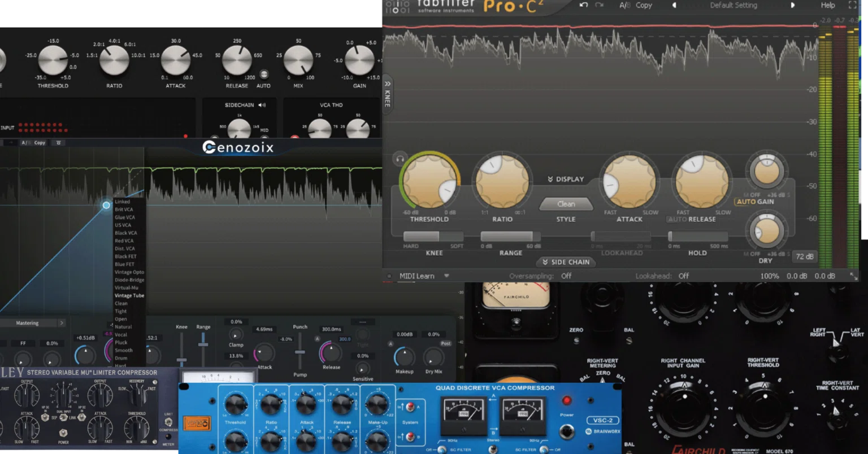Click the MIX knob on the top-left compressor
The image size is (868, 454).
pos(298,60)
